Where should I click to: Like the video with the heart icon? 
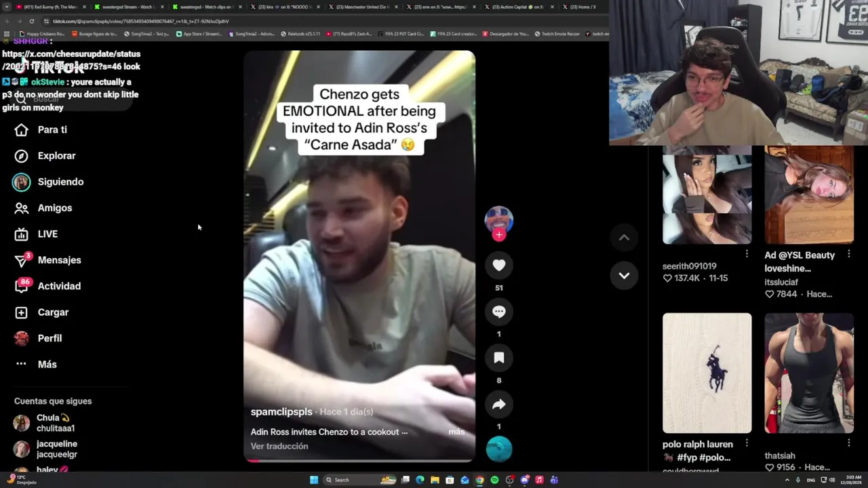point(499,266)
